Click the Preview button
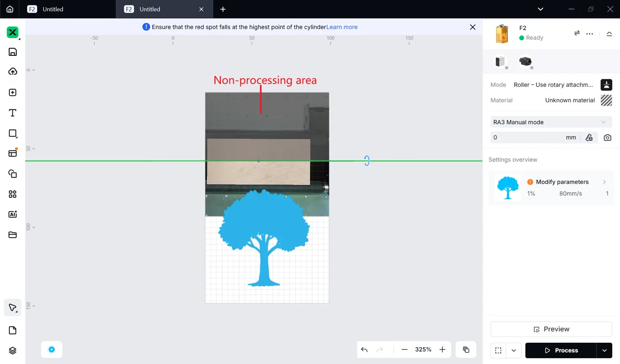 tap(551, 329)
